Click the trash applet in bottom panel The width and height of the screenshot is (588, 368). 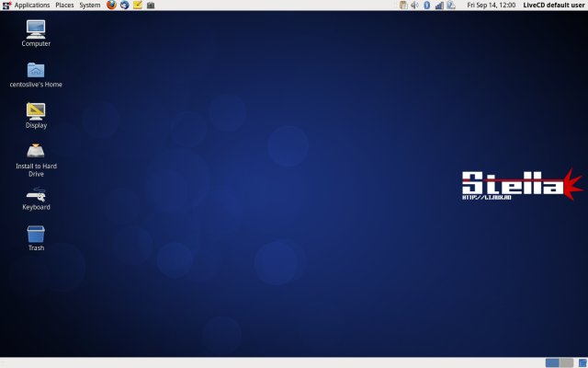pyautogui.click(x=582, y=362)
